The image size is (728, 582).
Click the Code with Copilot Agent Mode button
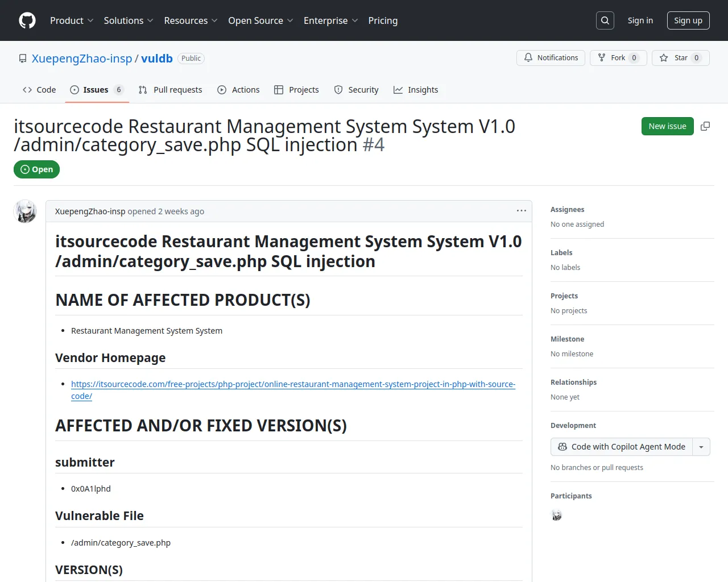coord(622,447)
